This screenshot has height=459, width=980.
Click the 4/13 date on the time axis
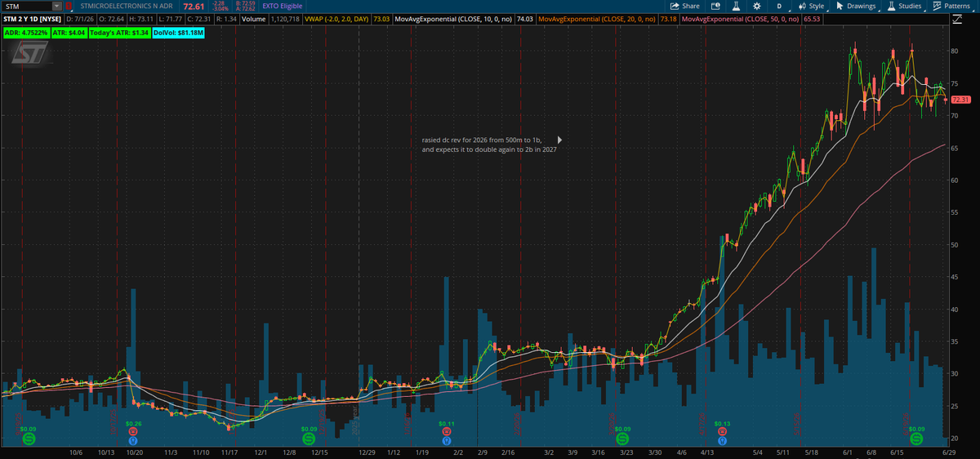tap(706, 452)
